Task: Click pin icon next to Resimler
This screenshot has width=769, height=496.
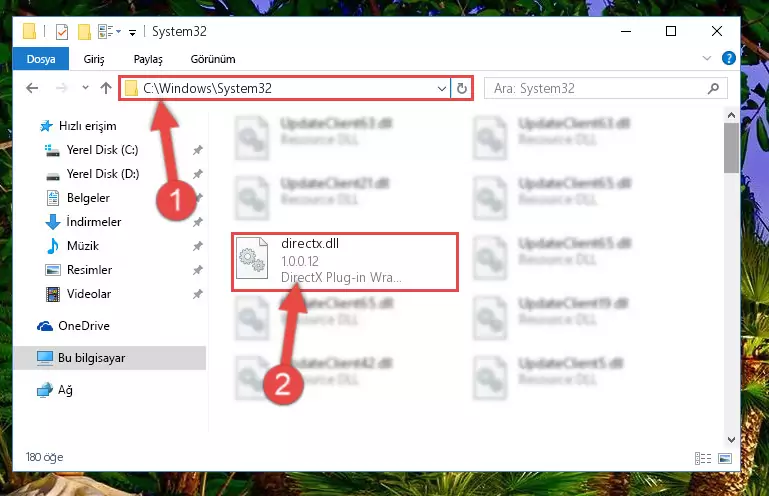Action: [x=198, y=270]
